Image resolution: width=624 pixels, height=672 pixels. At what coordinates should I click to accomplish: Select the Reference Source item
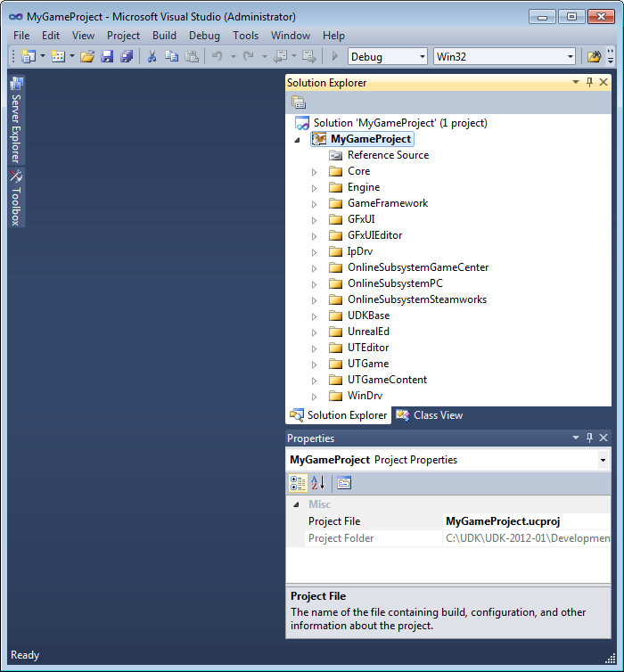[x=388, y=155]
